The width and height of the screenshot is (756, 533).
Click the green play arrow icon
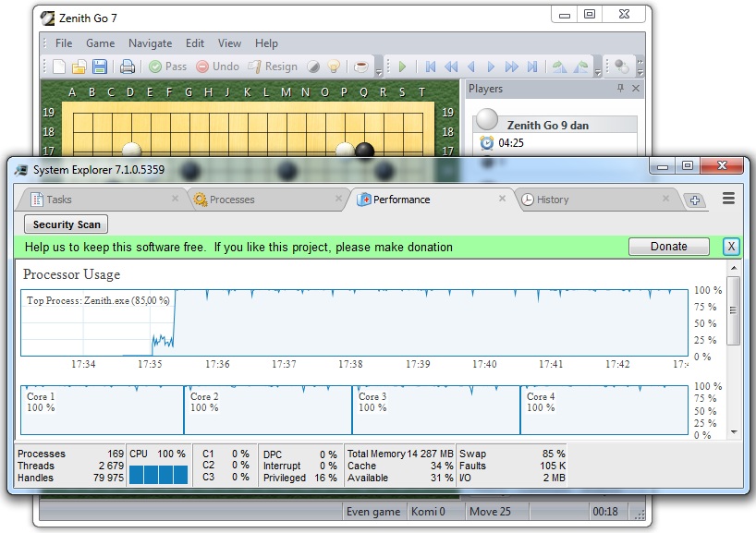[402, 67]
